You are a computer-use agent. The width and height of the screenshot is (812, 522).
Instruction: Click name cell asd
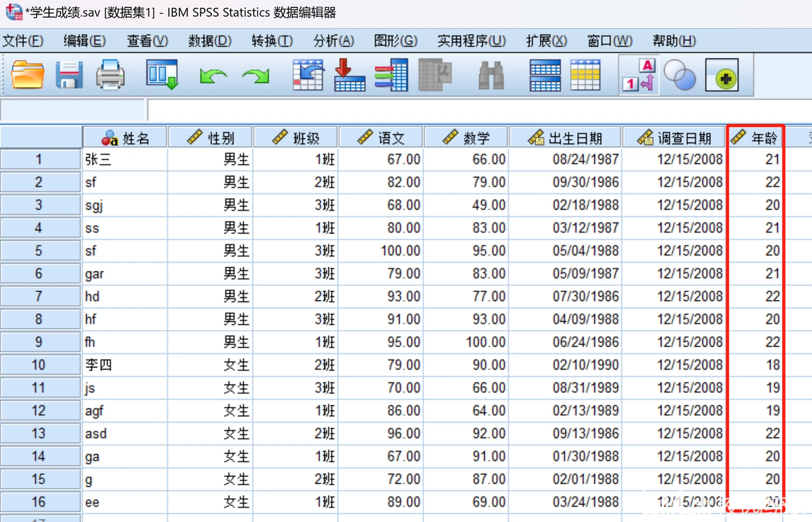click(x=125, y=434)
